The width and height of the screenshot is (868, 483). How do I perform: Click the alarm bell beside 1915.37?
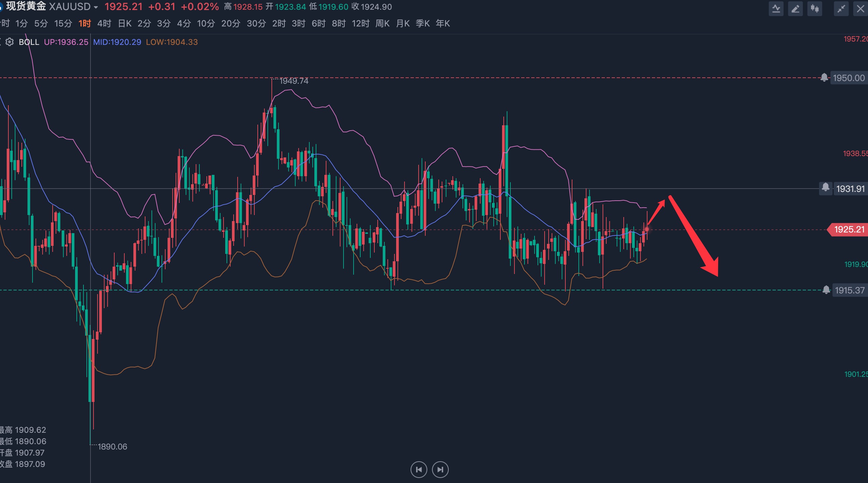click(826, 290)
